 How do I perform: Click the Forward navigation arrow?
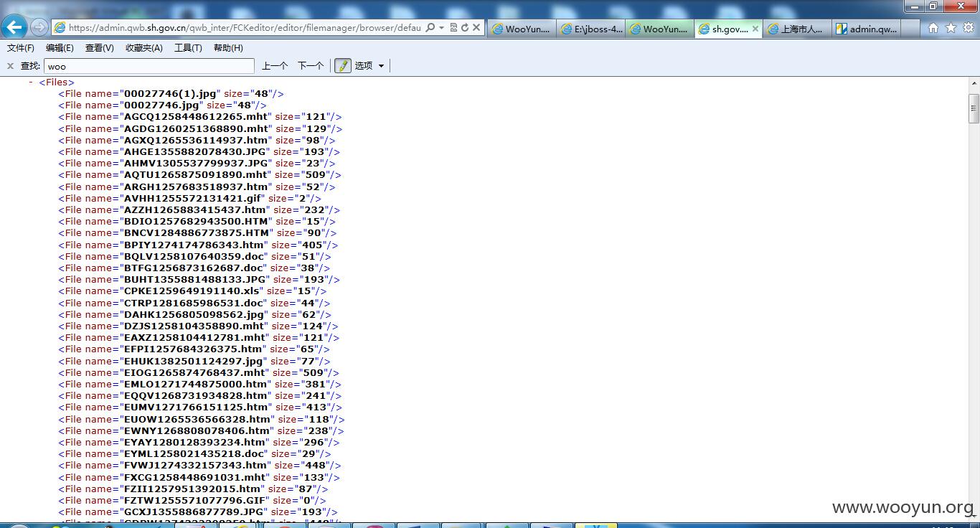tap(39, 27)
